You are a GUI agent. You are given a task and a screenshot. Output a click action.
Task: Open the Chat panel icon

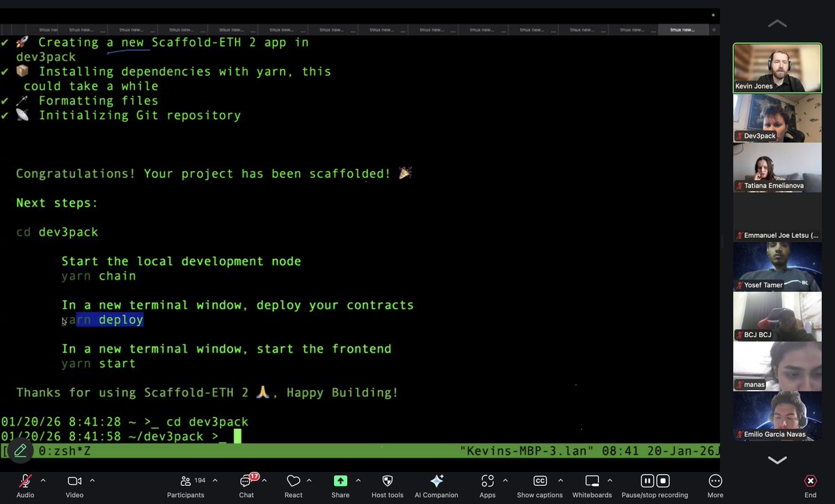coord(246,480)
